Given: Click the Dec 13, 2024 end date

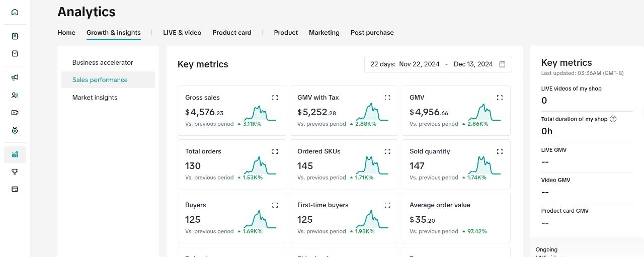Looking at the screenshot, I should click(473, 64).
